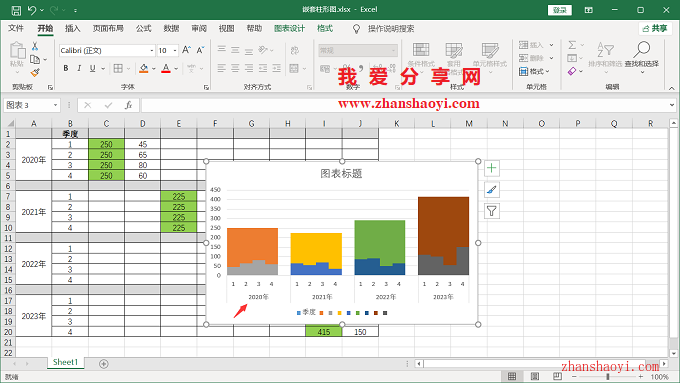Click the 登录 sign-in button

point(559,10)
